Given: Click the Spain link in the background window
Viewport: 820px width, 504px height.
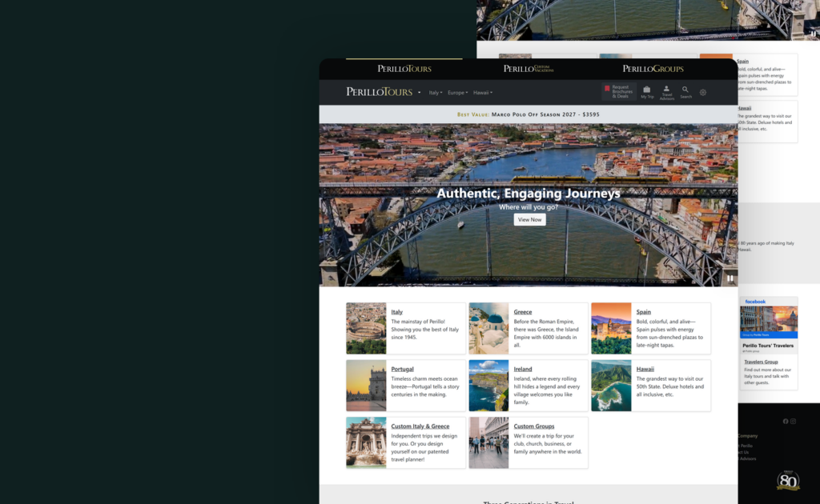Looking at the screenshot, I should [x=742, y=61].
